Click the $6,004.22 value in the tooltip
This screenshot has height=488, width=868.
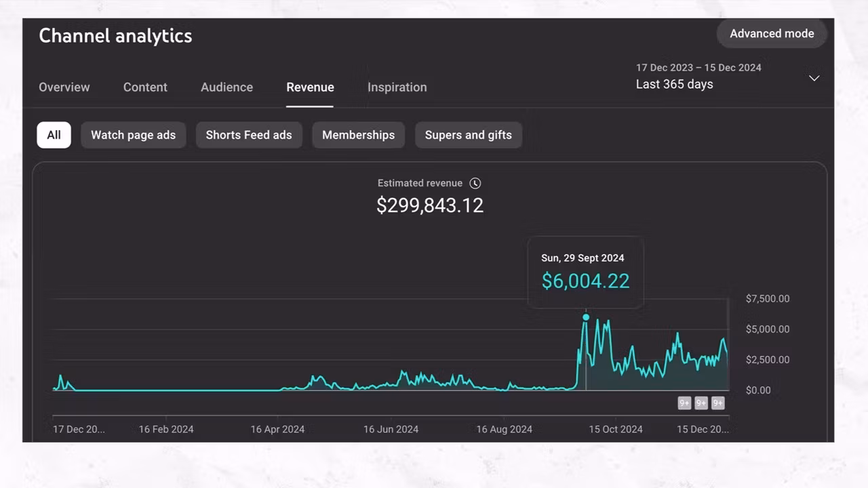pos(585,281)
